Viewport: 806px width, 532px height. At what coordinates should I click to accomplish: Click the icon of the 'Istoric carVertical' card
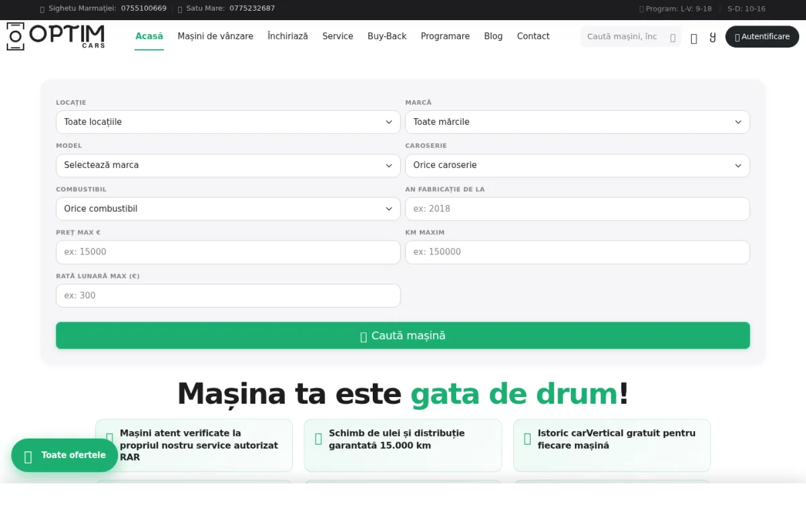(527, 439)
